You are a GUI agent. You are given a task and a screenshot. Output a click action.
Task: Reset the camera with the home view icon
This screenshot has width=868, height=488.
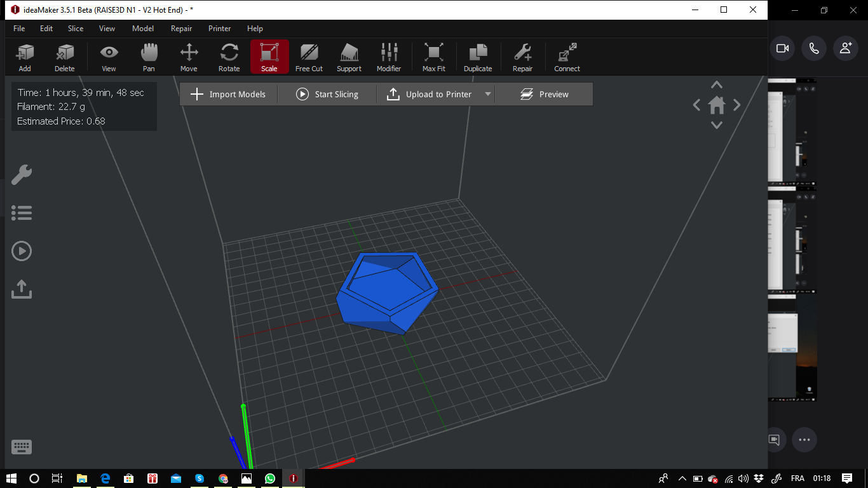click(717, 105)
